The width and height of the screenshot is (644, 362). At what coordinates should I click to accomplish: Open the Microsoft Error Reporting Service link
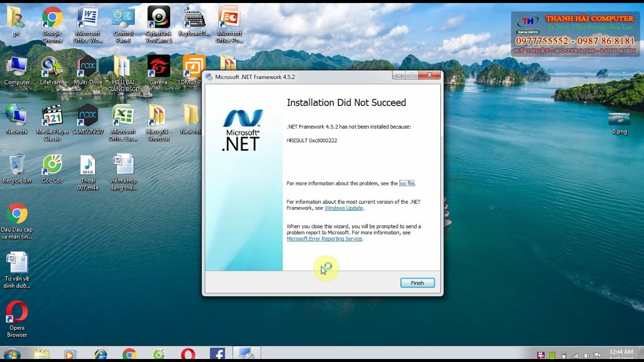tap(325, 239)
